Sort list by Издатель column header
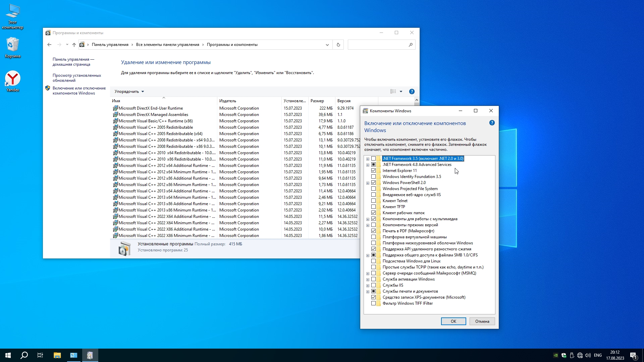The image size is (644, 362). (228, 101)
